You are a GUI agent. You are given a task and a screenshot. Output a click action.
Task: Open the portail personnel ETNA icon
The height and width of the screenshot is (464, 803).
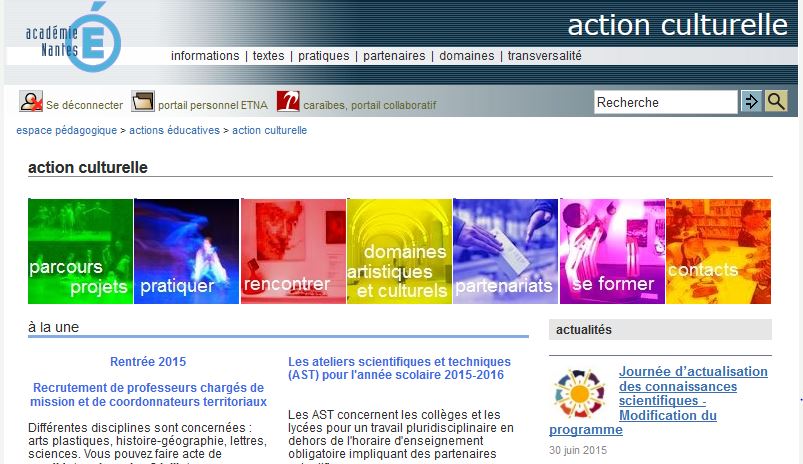tap(143, 102)
